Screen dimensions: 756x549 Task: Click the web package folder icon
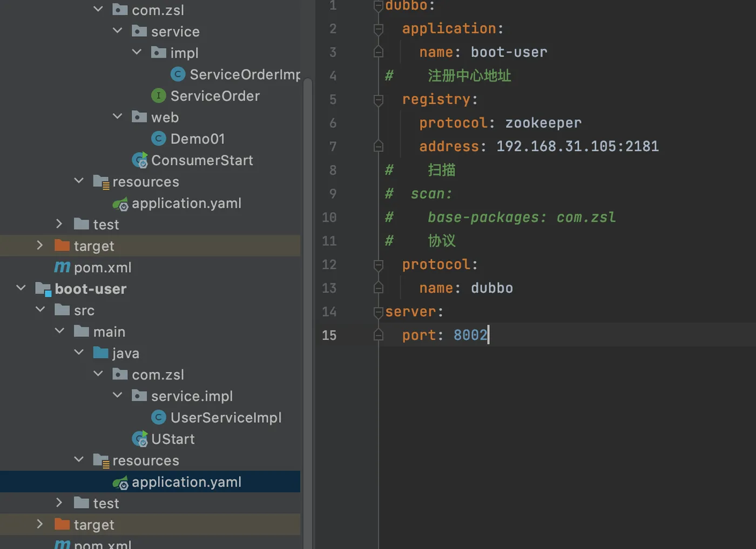(x=139, y=117)
